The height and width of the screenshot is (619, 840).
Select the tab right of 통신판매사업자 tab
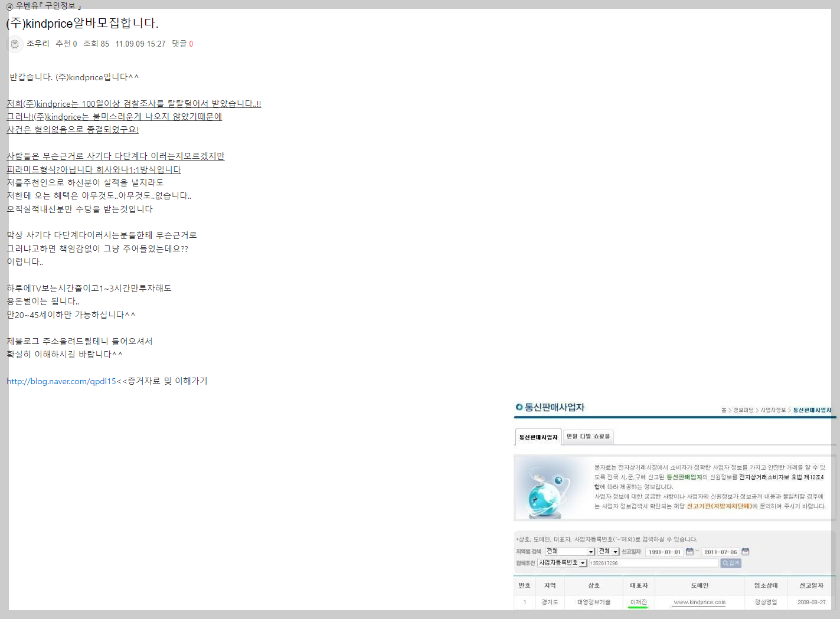tap(588, 436)
